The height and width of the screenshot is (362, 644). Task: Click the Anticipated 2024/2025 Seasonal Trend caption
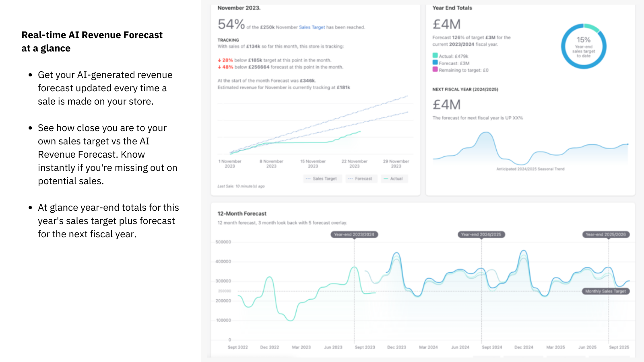(530, 169)
